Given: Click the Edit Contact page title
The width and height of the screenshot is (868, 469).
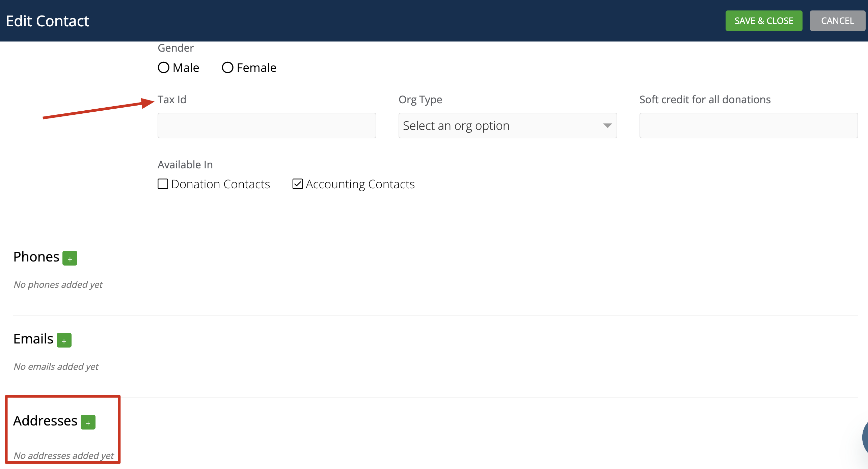Looking at the screenshot, I should (x=47, y=21).
